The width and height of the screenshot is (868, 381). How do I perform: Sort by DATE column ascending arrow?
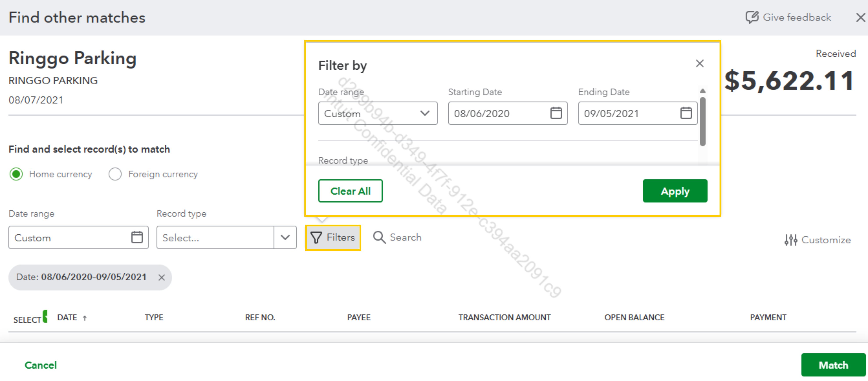[85, 318]
